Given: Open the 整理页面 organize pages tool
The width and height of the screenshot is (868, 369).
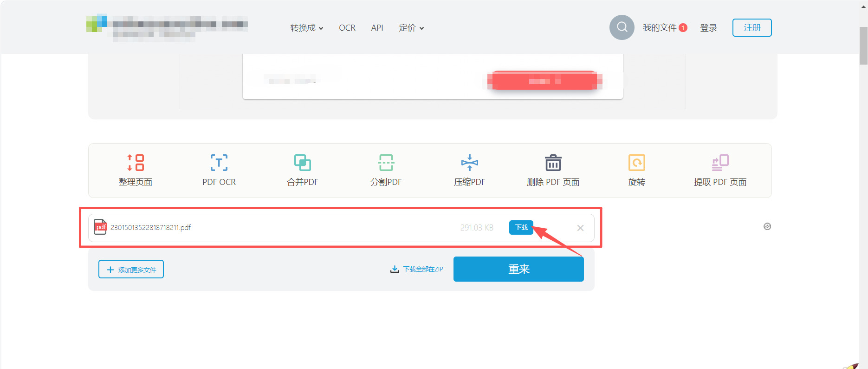Looking at the screenshot, I should [135, 170].
